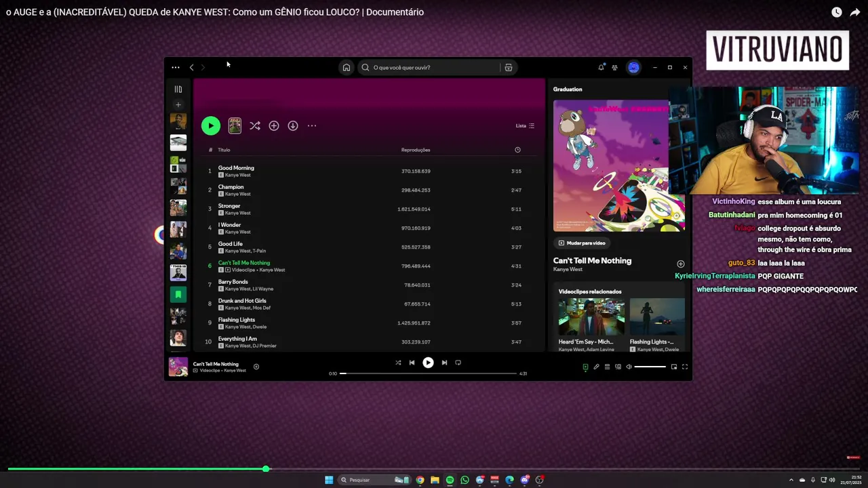Select the Good Morning track
The width and height of the screenshot is (868, 488).
pyautogui.click(x=370, y=171)
